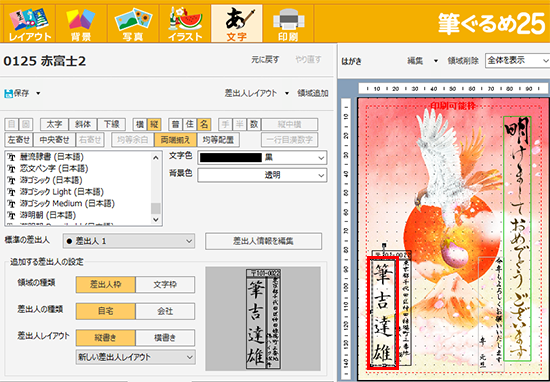Click font list scroll down arrow
Image resolution: width=550 pixels, height=382 pixels.
pyautogui.click(x=156, y=220)
